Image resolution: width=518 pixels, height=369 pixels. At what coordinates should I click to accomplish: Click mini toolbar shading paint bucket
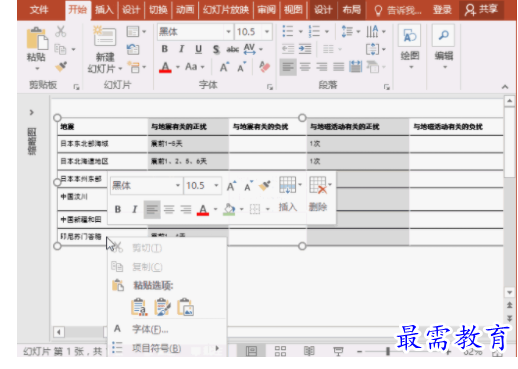229,209
